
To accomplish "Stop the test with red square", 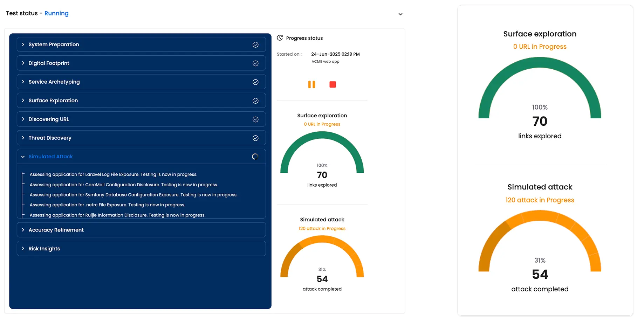I will tap(333, 84).
